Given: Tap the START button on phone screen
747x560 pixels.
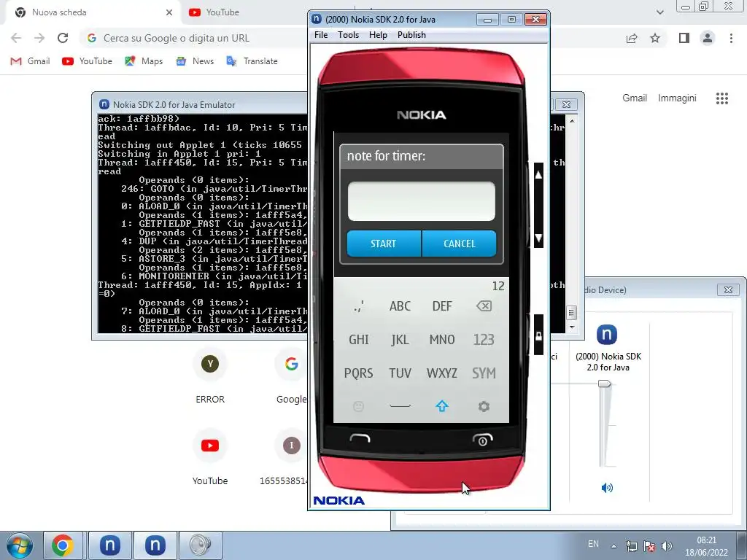Looking at the screenshot, I should (384, 244).
